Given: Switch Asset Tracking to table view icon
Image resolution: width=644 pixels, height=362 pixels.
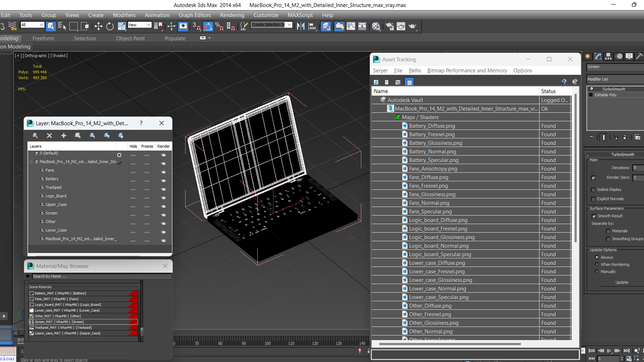Looking at the screenshot, I should coord(410,82).
